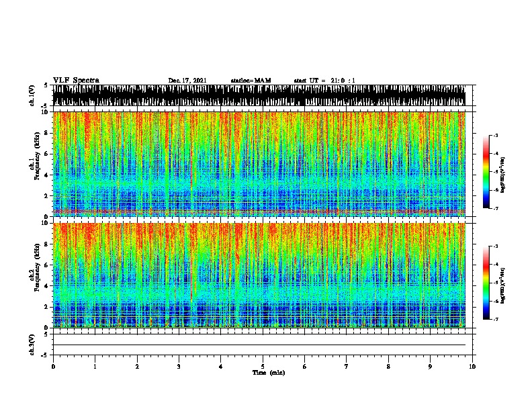
Task: Click the "6" kHz tick on ch.2 frequency axis
Action: 47,265
